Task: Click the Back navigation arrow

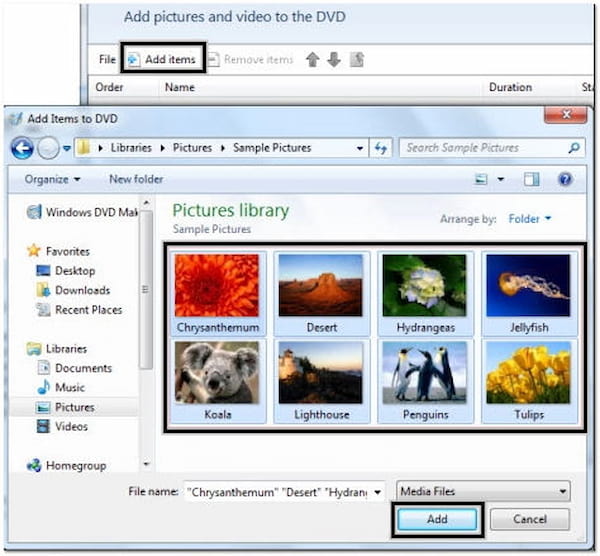Action: [x=22, y=148]
